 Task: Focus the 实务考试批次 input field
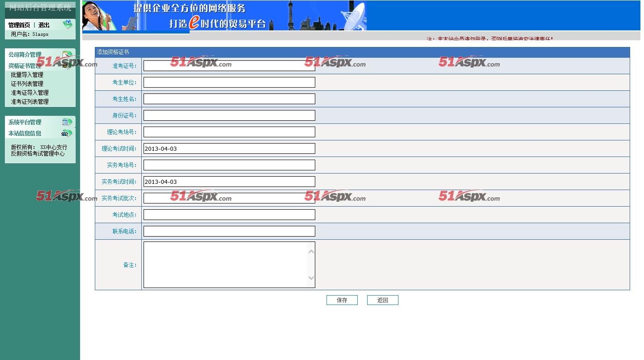[229, 198]
